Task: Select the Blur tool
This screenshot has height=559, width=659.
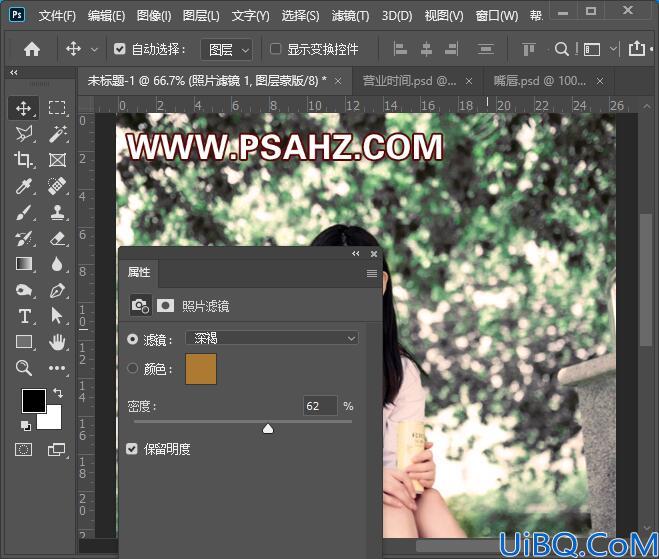Action: (57, 264)
